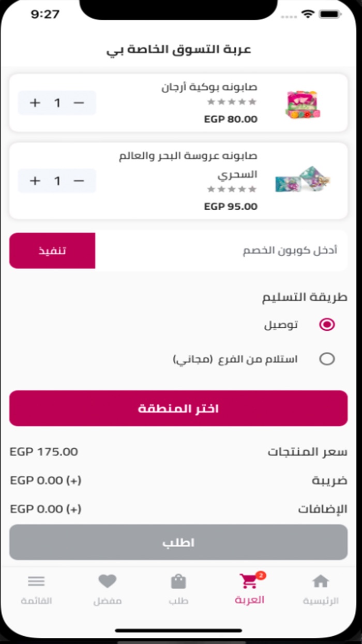Select delivery option توصيل
Image resolution: width=362 pixels, height=644 pixels.
[327, 325]
